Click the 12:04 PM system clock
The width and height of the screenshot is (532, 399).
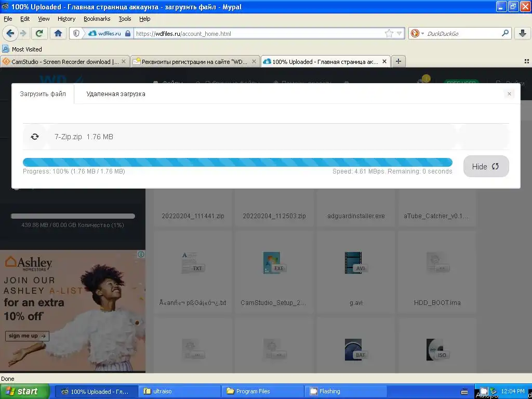pos(512,391)
